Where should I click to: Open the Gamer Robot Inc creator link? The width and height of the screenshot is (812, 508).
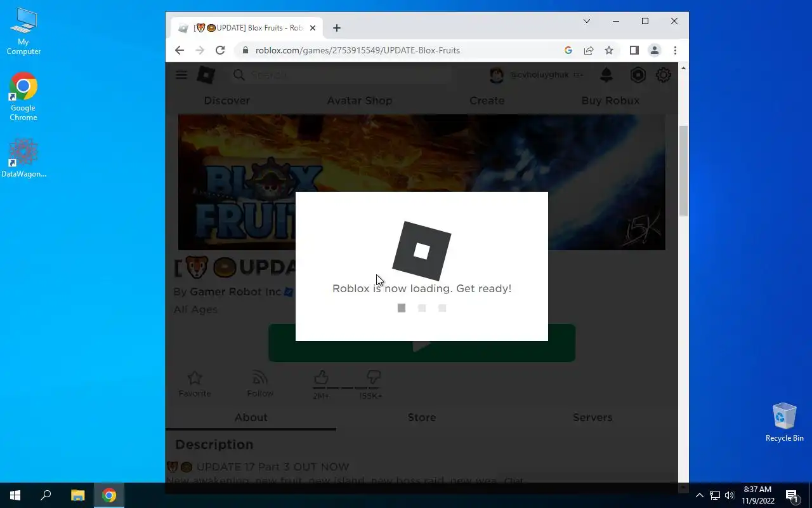(235, 292)
